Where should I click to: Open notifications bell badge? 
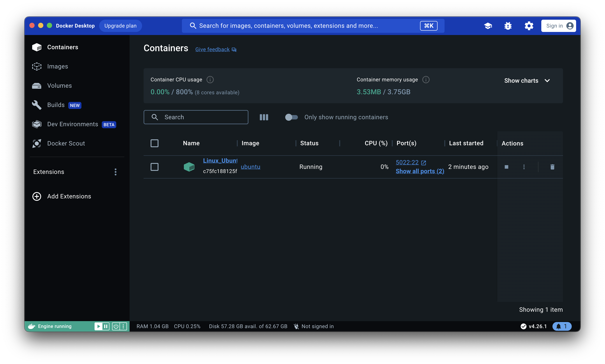(562, 326)
